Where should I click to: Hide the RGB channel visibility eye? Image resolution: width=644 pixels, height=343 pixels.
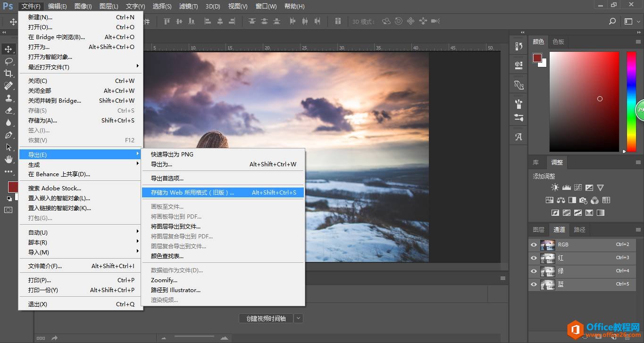pyautogui.click(x=534, y=245)
